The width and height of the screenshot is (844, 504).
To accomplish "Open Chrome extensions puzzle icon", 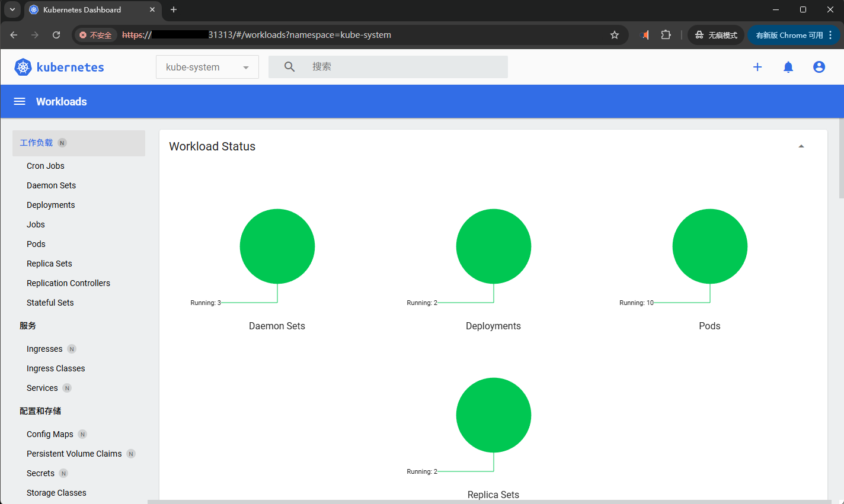I will [x=666, y=35].
